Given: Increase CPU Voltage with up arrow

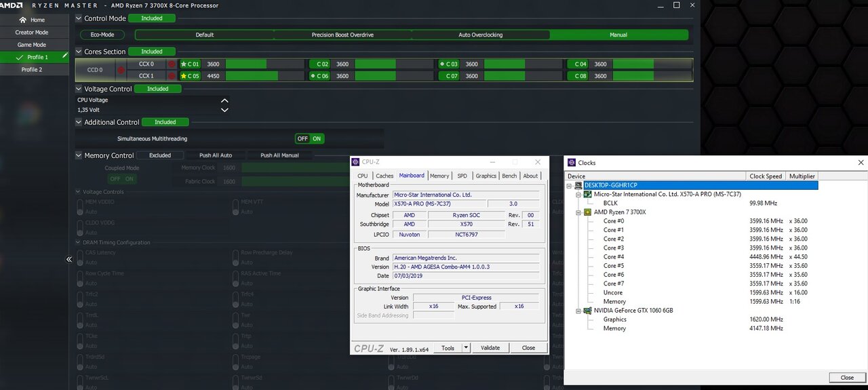Looking at the screenshot, I should tap(224, 100).
